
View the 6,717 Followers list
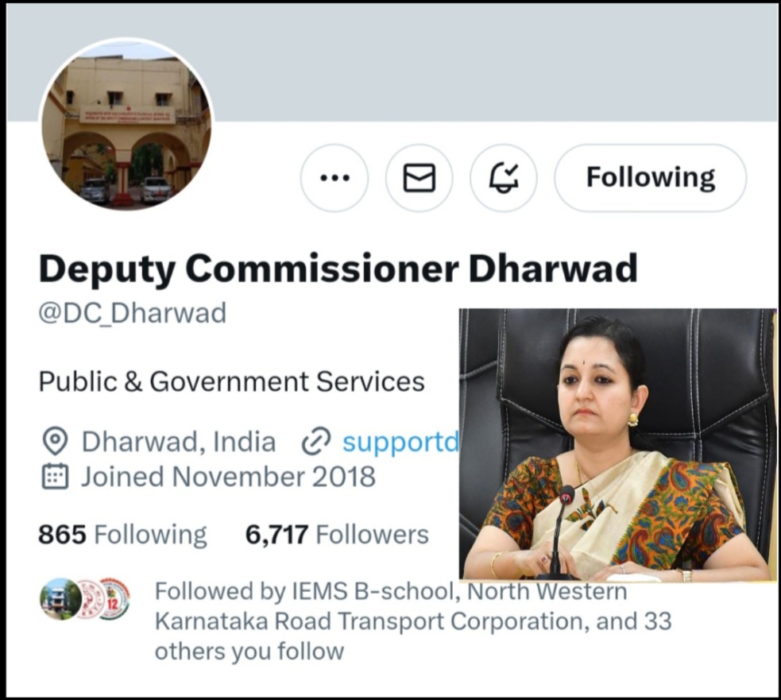pyautogui.click(x=337, y=534)
